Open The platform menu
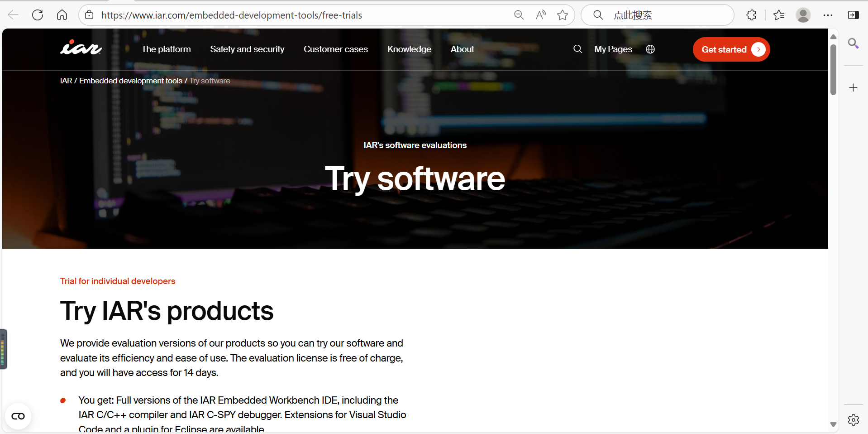This screenshot has width=868, height=434. (x=166, y=49)
